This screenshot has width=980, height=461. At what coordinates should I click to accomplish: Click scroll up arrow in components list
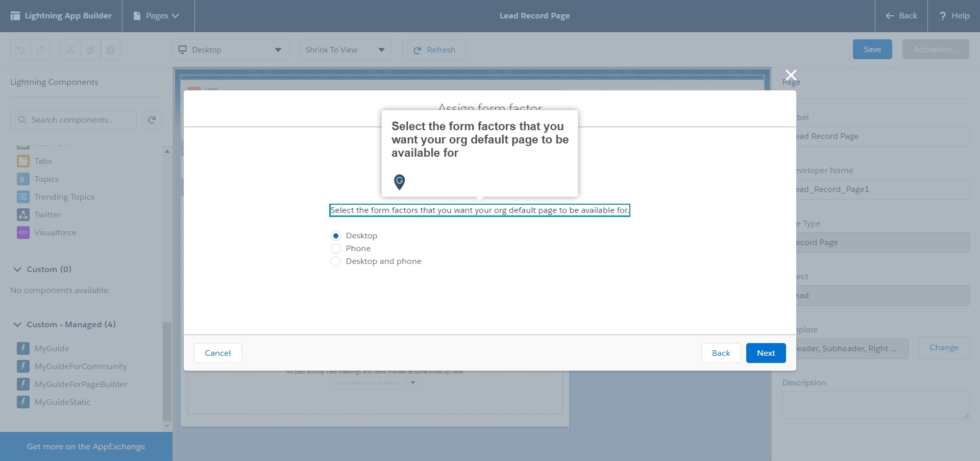tap(167, 152)
